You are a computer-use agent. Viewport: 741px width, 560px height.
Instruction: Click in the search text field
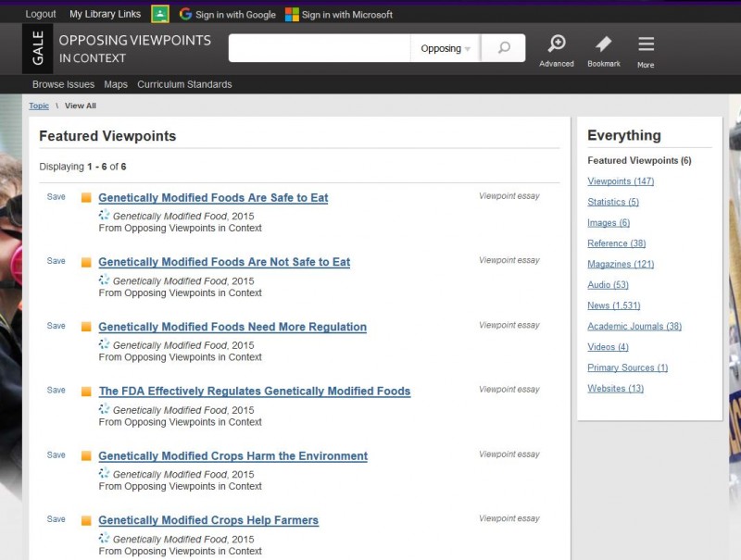[320, 48]
